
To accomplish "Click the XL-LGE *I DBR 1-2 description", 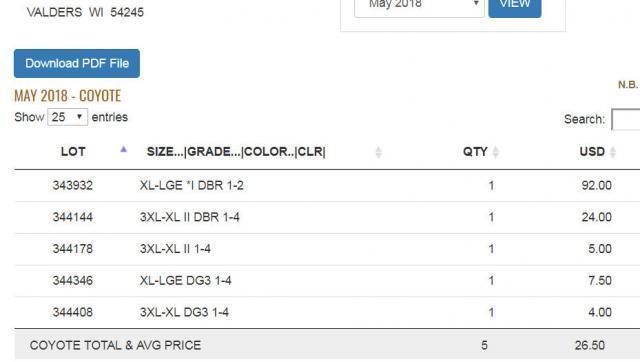I will pyautogui.click(x=191, y=185).
